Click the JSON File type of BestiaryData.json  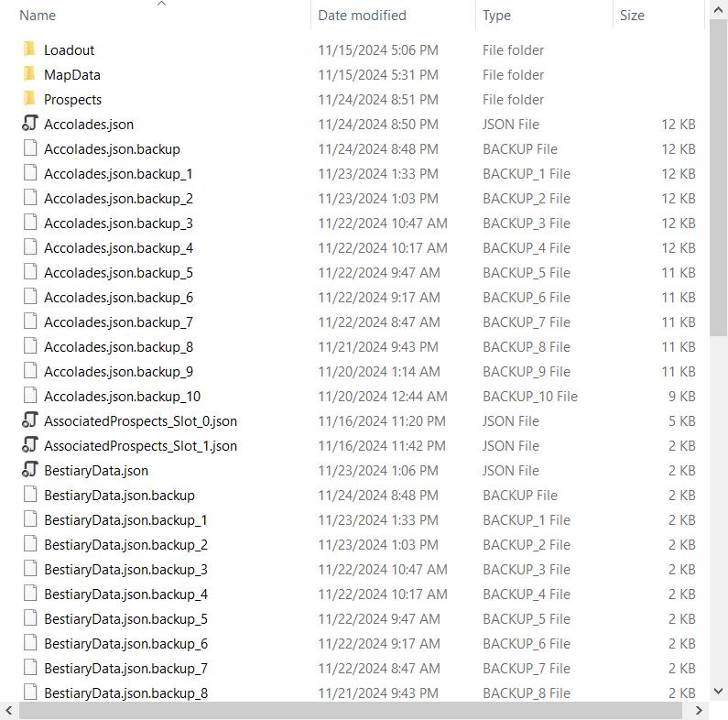[x=511, y=470]
